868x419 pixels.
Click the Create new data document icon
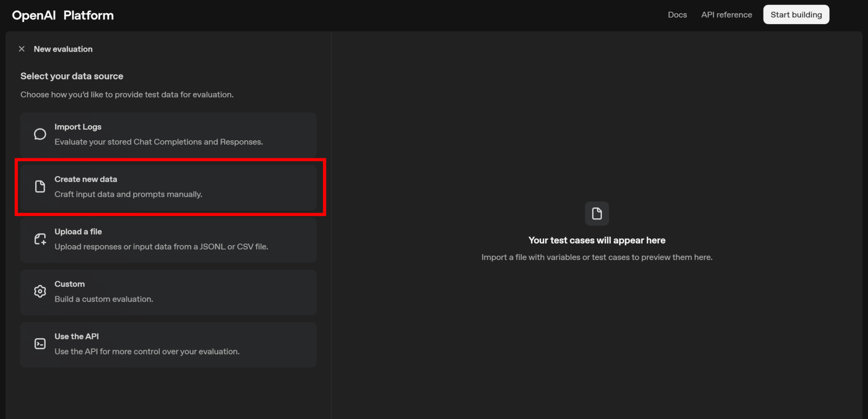40,186
